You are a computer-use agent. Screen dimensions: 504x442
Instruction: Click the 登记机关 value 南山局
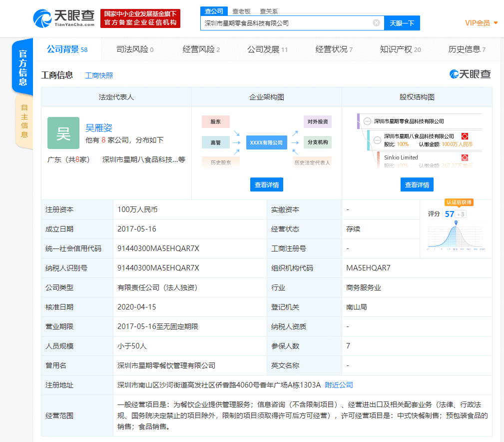click(x=357, y=307)
